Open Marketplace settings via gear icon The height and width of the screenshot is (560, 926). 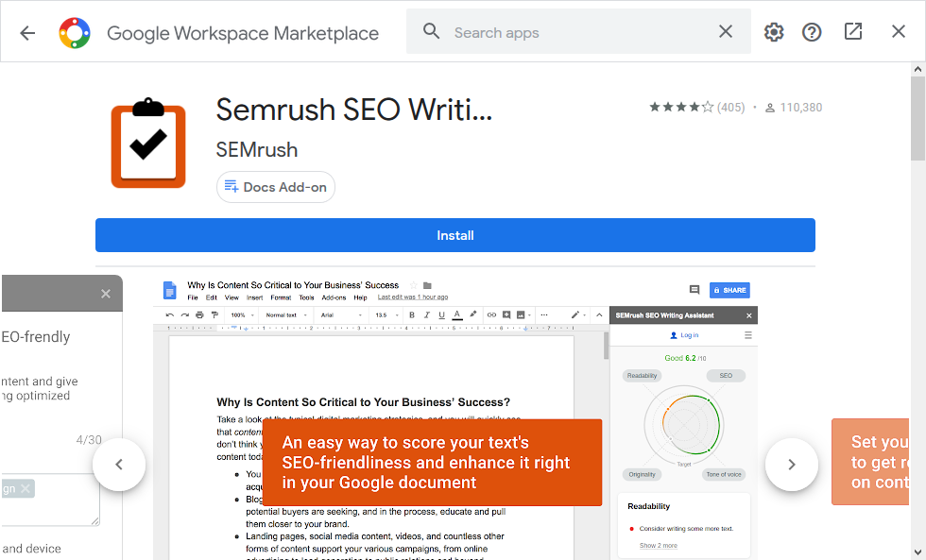pyautogui.click(x=773, y=30)
